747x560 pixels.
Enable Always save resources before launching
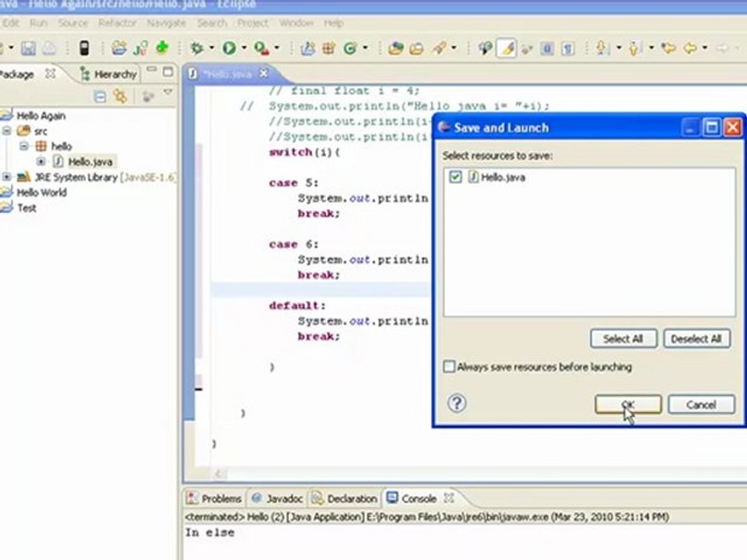(449, 366)
